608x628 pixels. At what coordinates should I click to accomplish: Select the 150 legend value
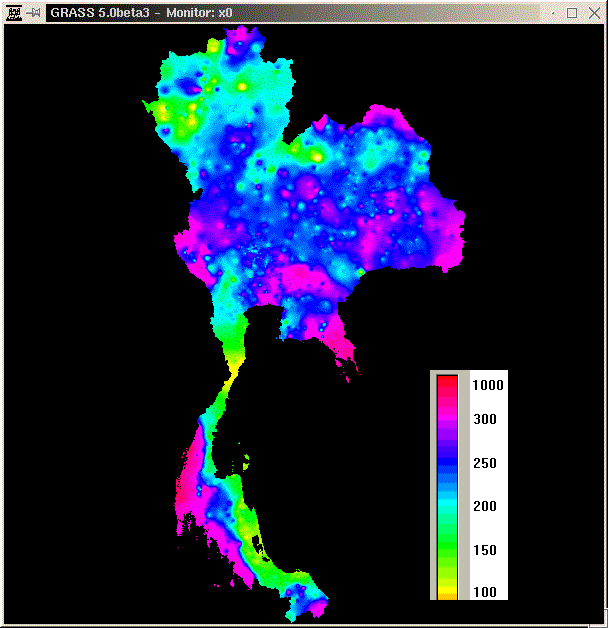click(x=484, y=550)
